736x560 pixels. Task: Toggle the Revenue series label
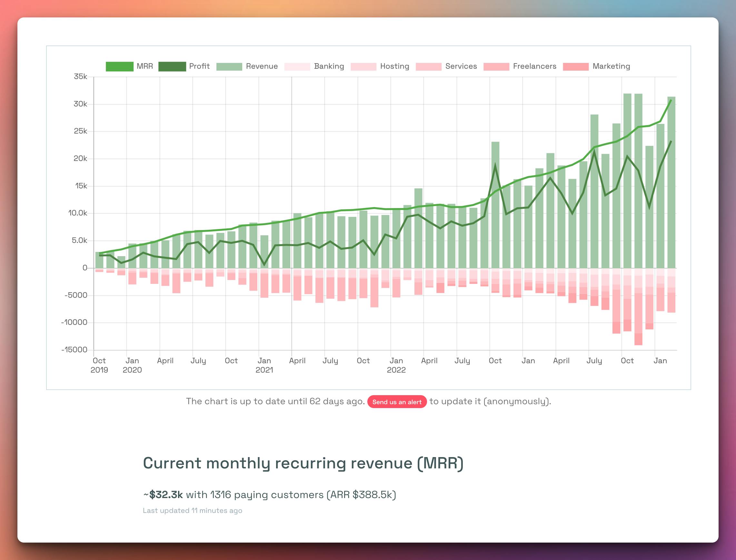coord(262,66)
